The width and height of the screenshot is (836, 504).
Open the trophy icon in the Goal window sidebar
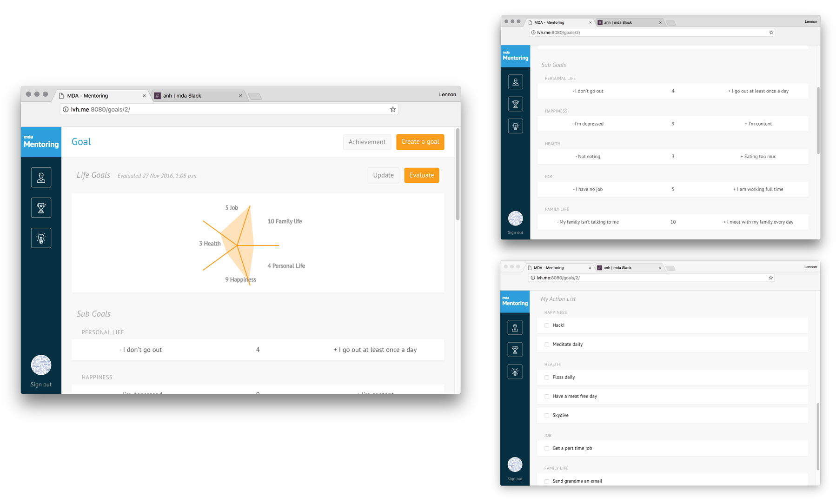(x=41, y=208)
